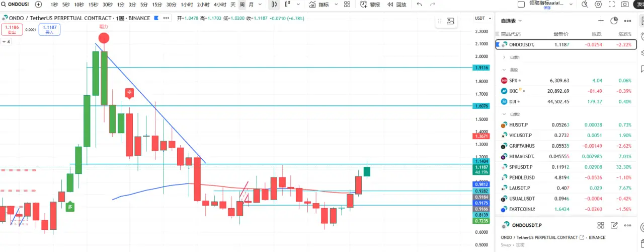
Task: Click the hollow candles chart type icon
Action: (287, 4)
